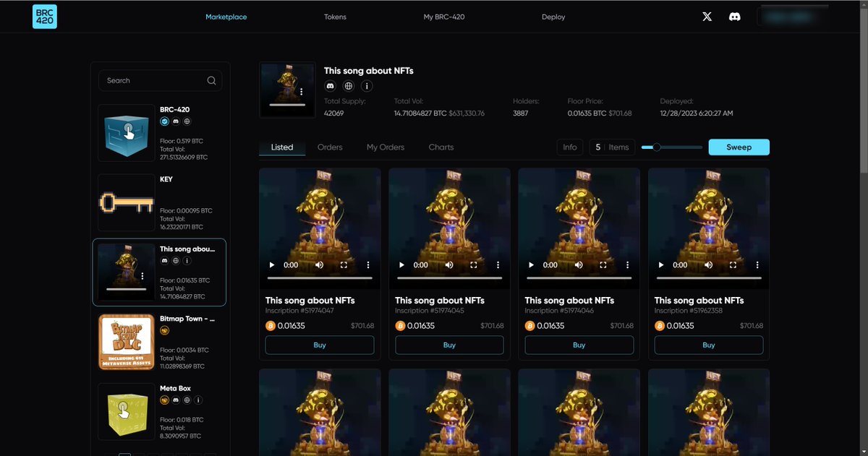Click the Sweep button
868x456 pixels.
pyautogui.click(x=739, y=147)
